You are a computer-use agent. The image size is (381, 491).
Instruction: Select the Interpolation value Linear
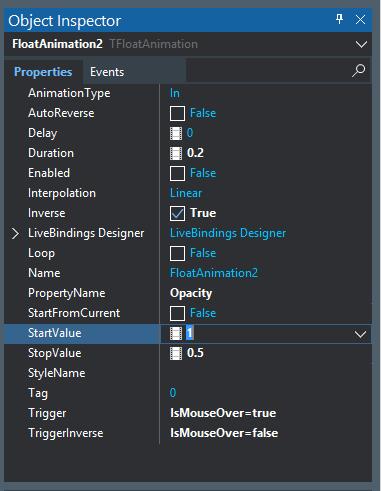(x=186, y=193)
